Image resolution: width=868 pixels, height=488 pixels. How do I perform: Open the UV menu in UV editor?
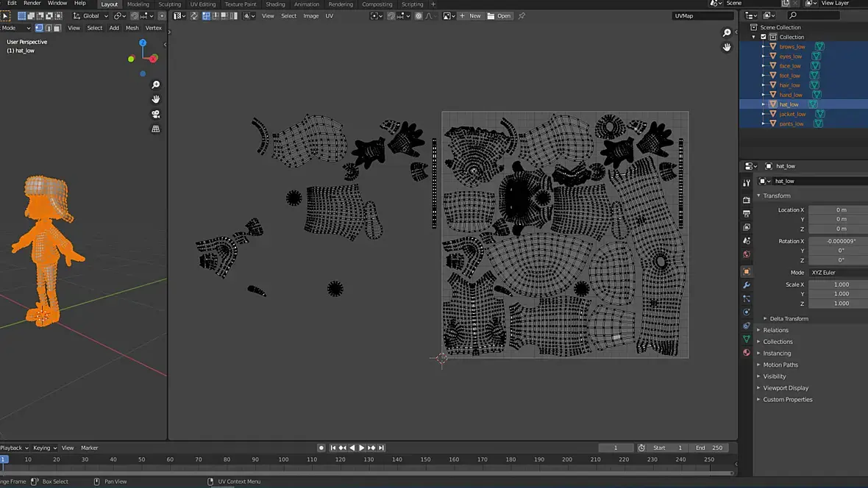point(329,16)
